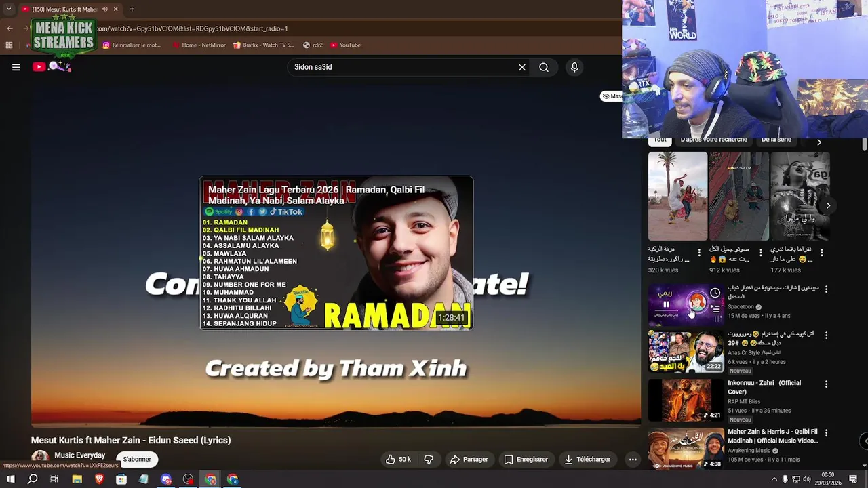This screenshot has width=868, height=488.
Task: Share the video via Partager
Action: point(469,459)
